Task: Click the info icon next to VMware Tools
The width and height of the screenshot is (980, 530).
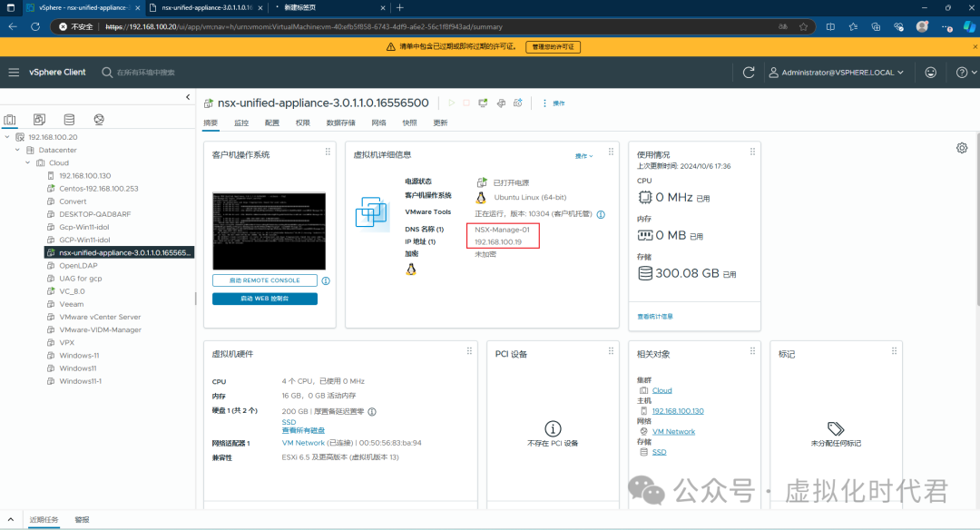Action: tap(601, 214)
